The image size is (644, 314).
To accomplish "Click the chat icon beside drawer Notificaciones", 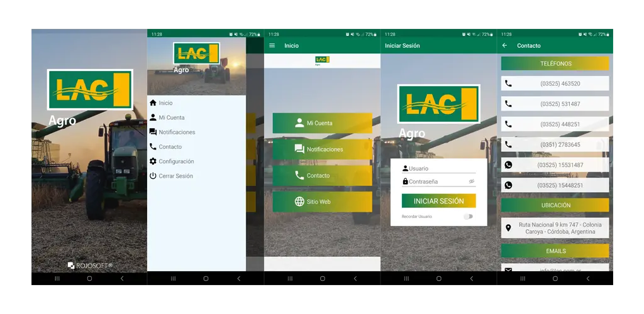I will point(153,132).
